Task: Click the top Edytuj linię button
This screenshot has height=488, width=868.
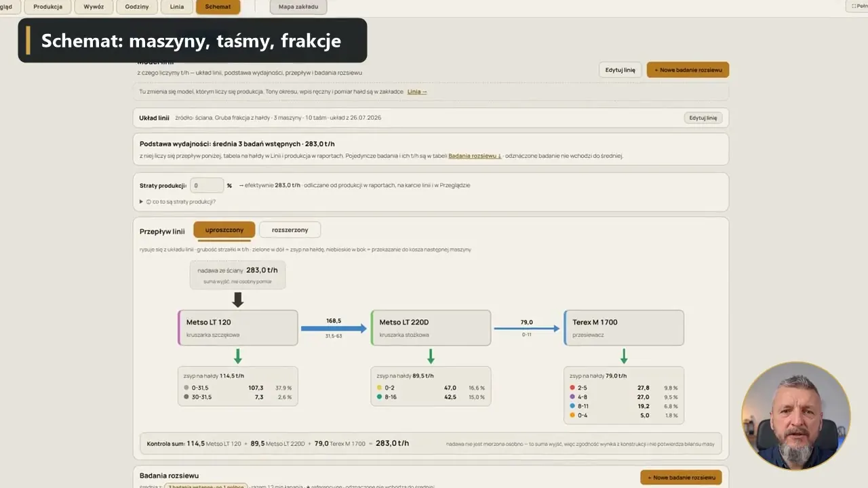Action: (x=620, y=70)
